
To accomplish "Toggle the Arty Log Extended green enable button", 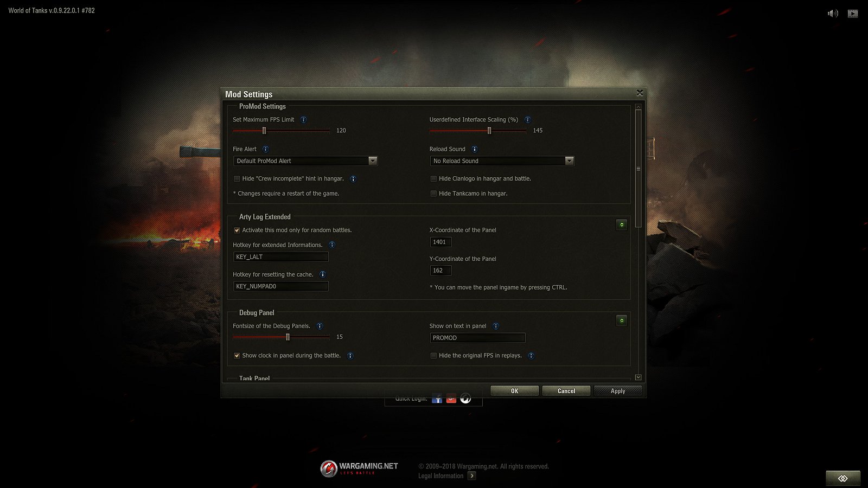I will (622, 224).
